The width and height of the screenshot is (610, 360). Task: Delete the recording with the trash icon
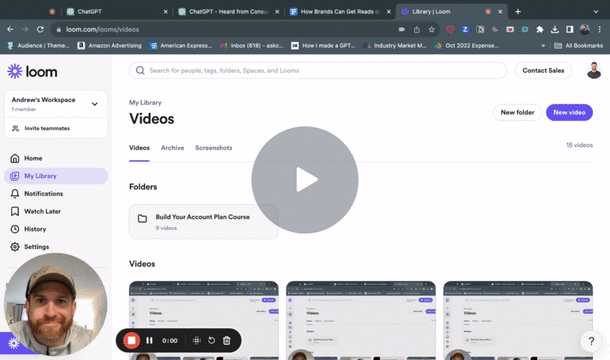tap(226, 341)
